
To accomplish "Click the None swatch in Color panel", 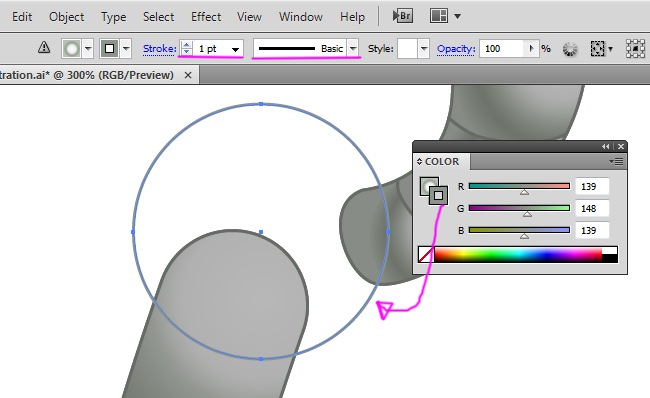I will click(x=426, y=255).
